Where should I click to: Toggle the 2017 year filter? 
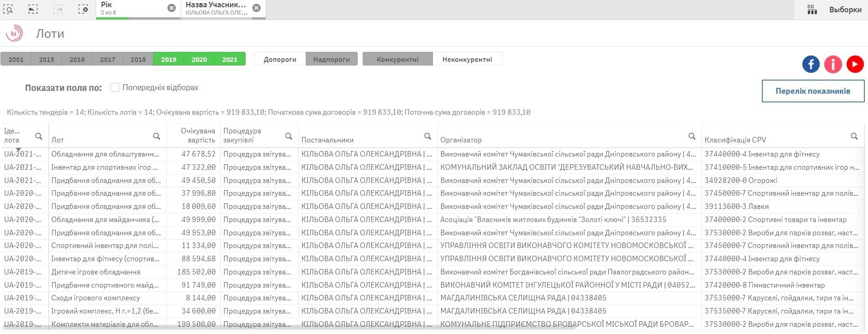pyautogui.click(x=108, y=59)
